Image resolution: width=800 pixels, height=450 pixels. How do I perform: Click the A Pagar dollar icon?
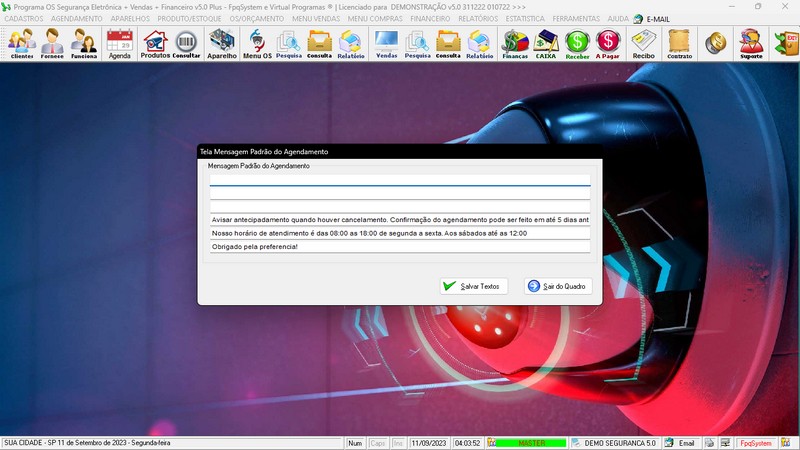[607, 43]
